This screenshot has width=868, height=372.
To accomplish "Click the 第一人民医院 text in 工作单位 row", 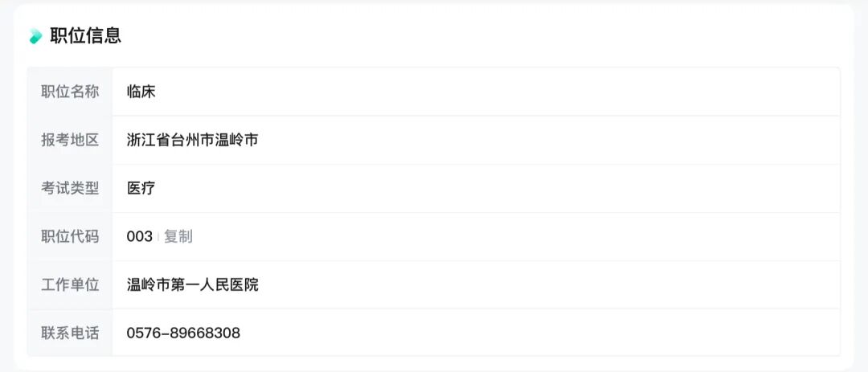I will click(215, 284).
